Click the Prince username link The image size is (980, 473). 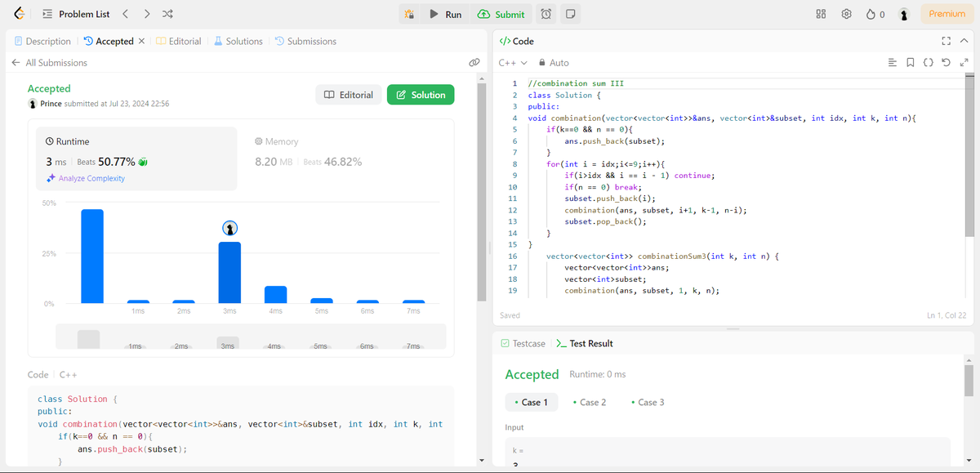[51, 104]
